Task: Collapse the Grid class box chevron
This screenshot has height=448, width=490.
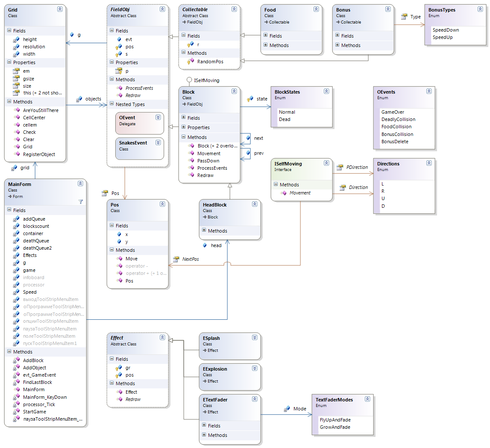Action: tap(60, 9)
